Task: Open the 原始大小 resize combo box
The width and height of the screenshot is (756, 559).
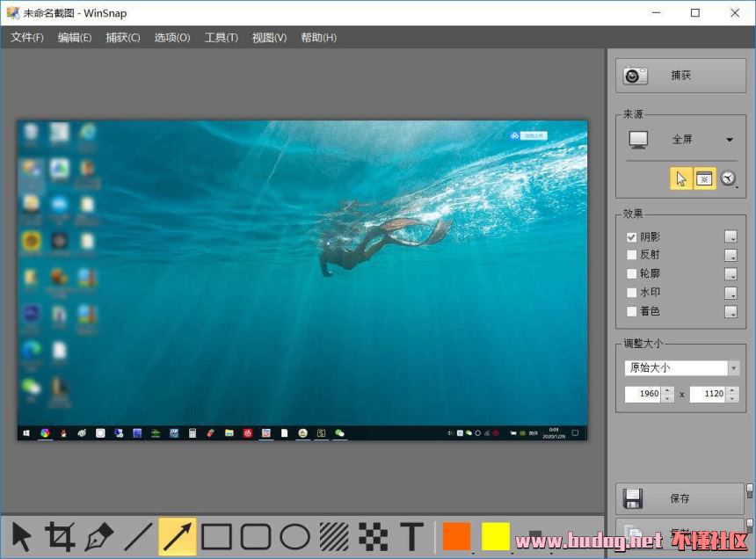Action: pyautogui.click(x=682, y=368)
